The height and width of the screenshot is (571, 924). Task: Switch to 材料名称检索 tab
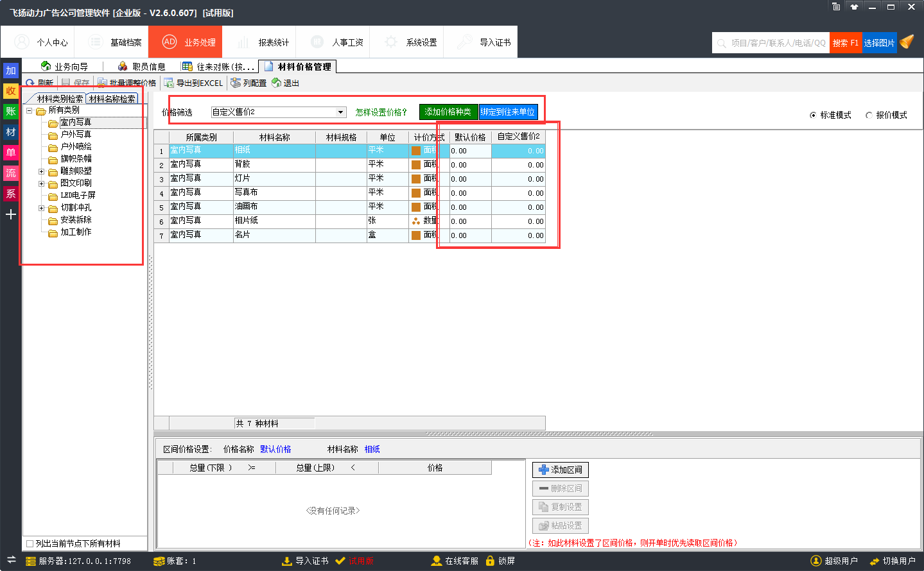point(112,99)
